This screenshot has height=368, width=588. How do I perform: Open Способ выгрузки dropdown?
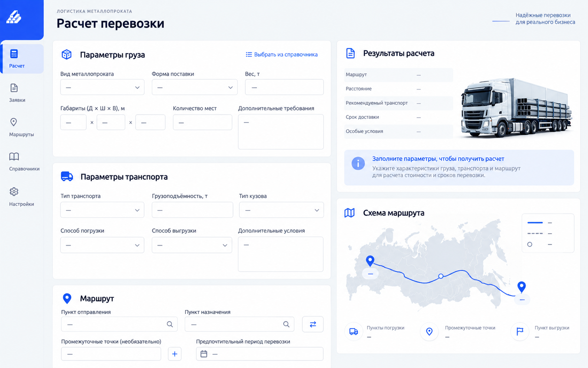(192, 245)
